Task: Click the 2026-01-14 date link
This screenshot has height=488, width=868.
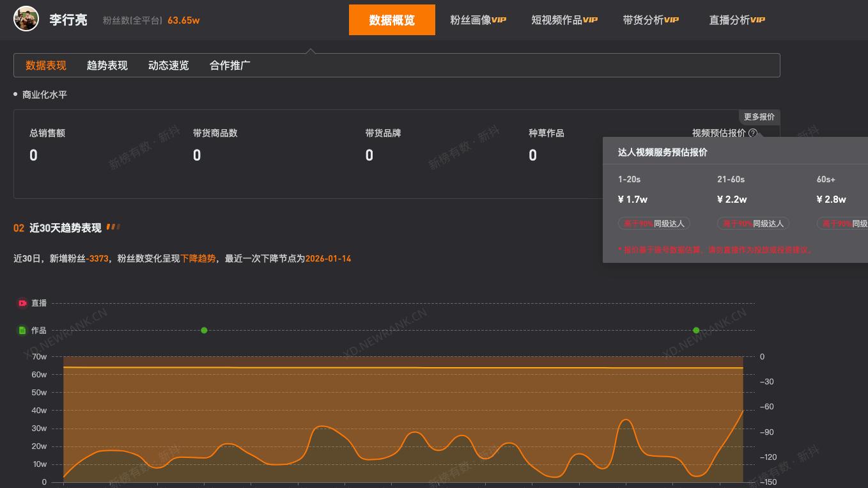Action: (328, 258)
